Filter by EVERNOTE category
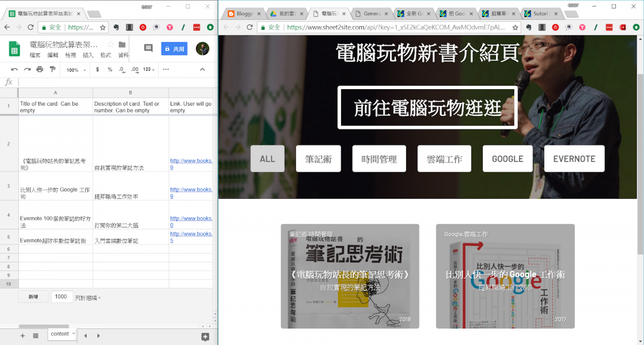Screen dimensions: 644x345 pyautogui.click(x=574, y=158)
